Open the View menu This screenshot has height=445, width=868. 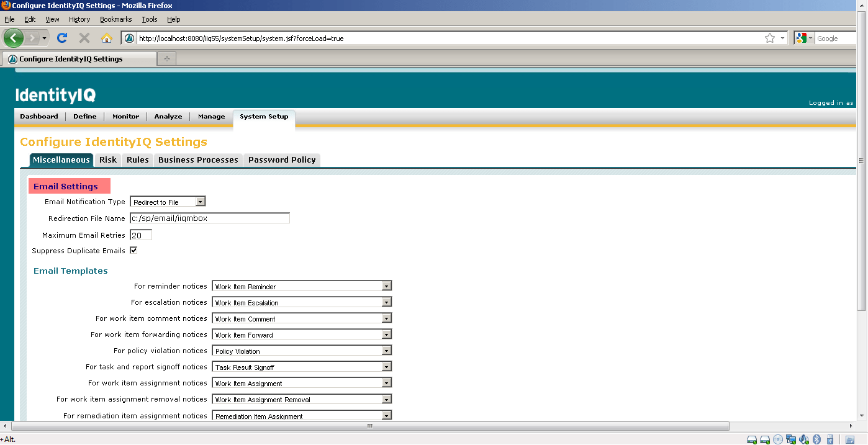coord(53,19)
